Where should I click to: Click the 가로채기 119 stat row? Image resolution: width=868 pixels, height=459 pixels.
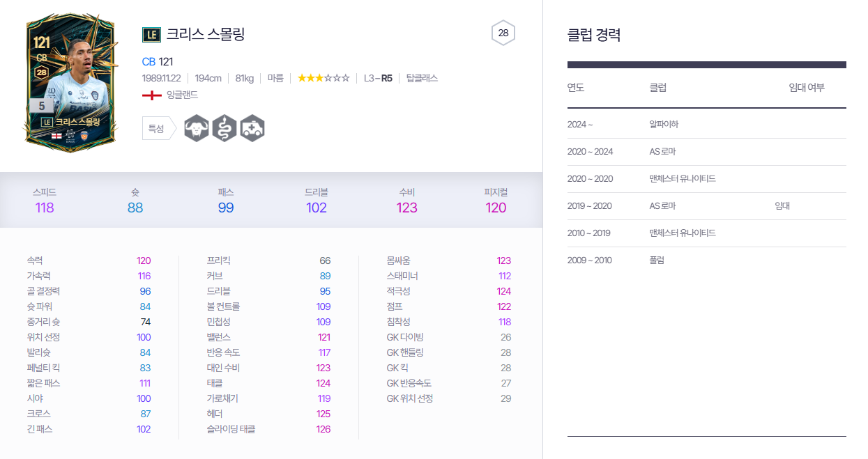point(268,398)
